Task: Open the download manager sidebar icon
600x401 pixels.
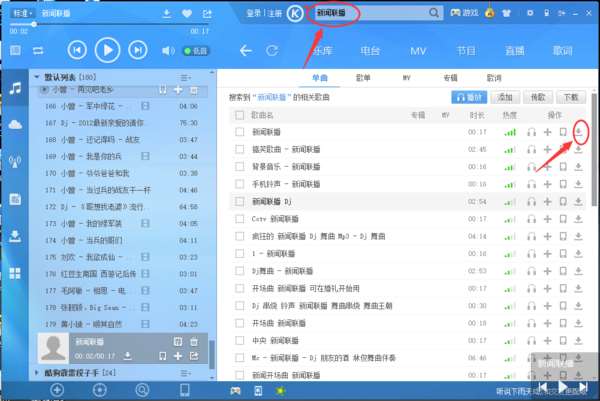Action: coord(15,236)
